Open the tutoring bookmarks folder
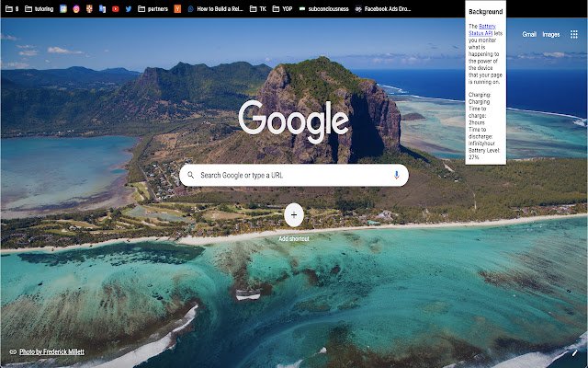 [x=39, y=9]
